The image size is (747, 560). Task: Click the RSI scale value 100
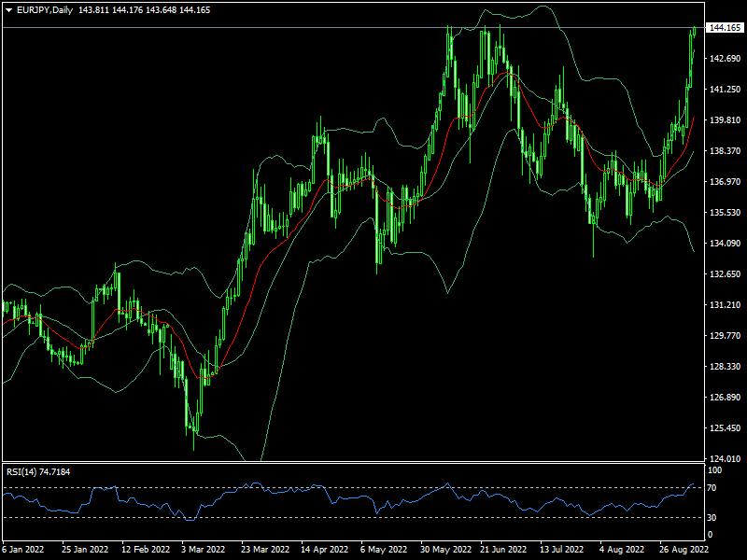pos(715,470)
